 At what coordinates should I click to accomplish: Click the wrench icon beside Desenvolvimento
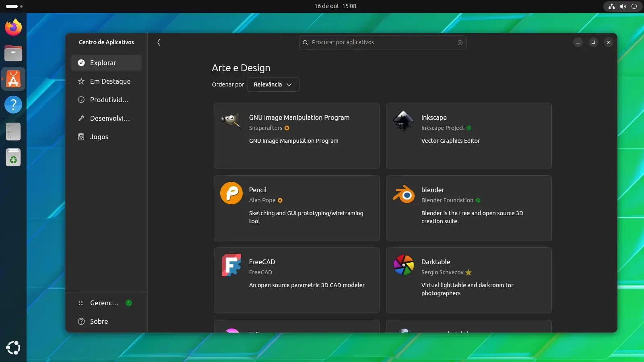click(x=81, y=118)
